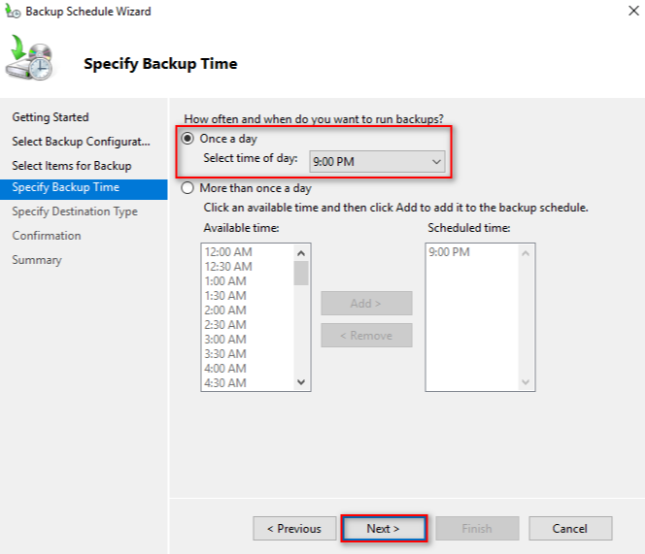
Task: Select 3:30 AM in Available time
Action: (225, 354)
